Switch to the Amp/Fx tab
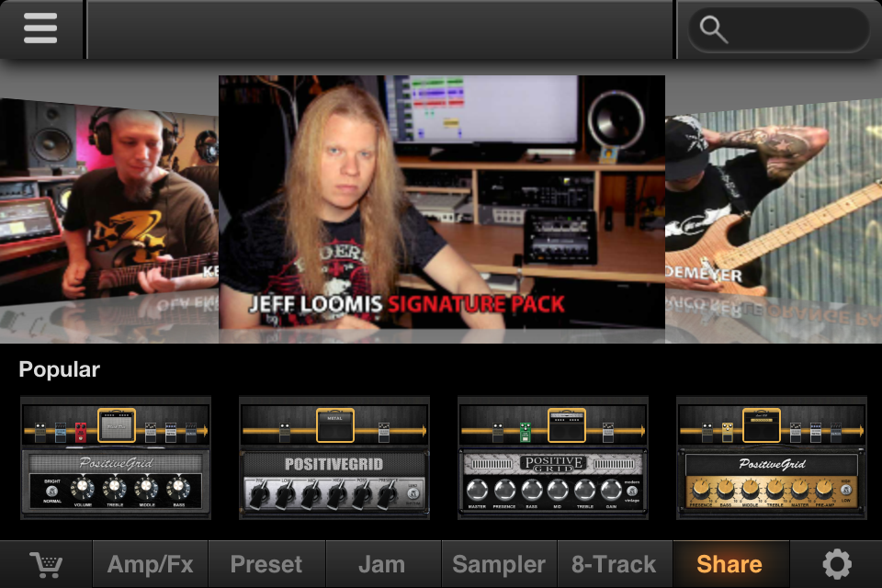This screenshot has width=882, height=588. (150, 564)
